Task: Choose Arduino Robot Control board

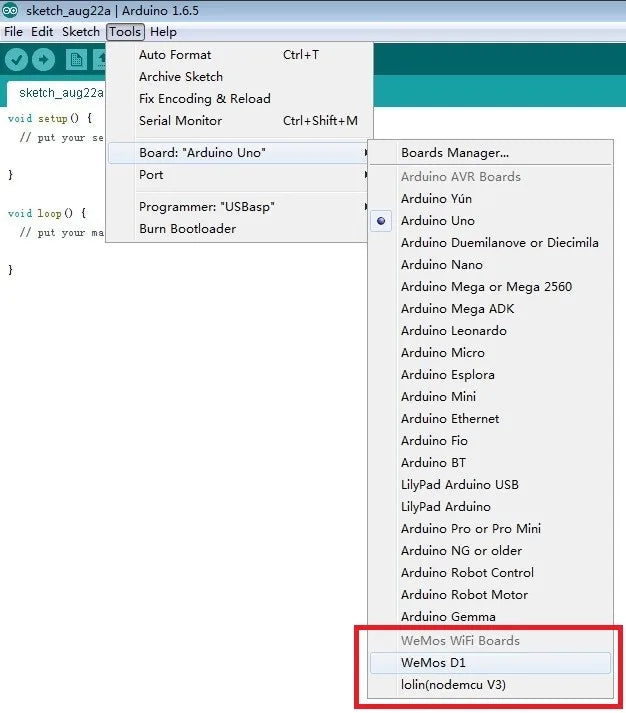Action: click(490, 573)
